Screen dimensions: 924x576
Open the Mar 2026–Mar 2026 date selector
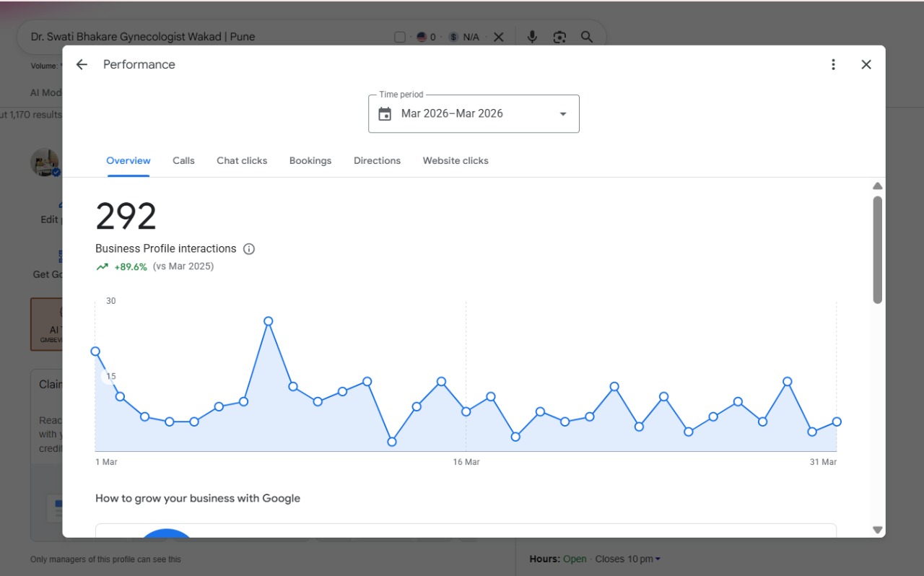point(474,114)
